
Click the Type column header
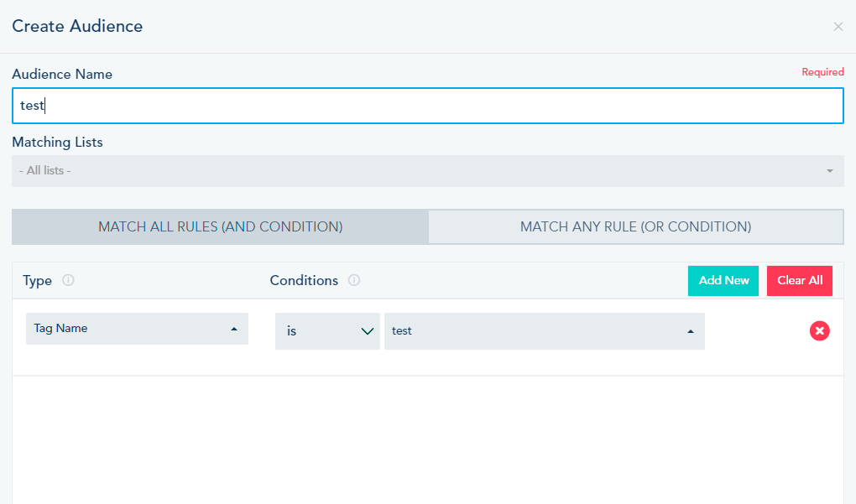tap(37, 281)
